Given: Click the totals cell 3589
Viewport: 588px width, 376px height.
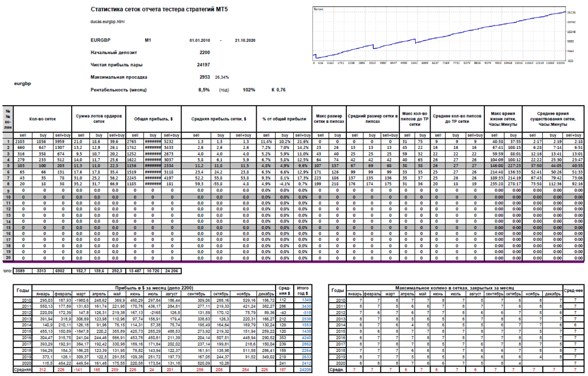Looking at the screenshot, I should 23,271.
